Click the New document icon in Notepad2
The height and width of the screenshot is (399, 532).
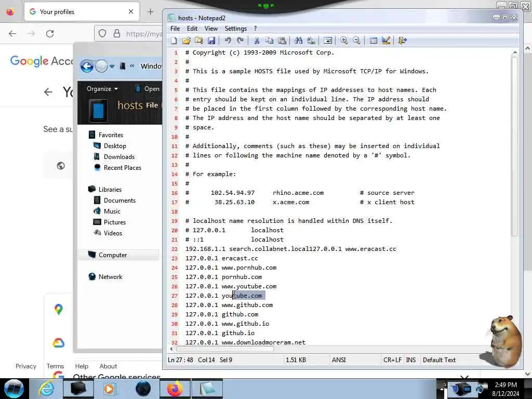tap(174, 41)
